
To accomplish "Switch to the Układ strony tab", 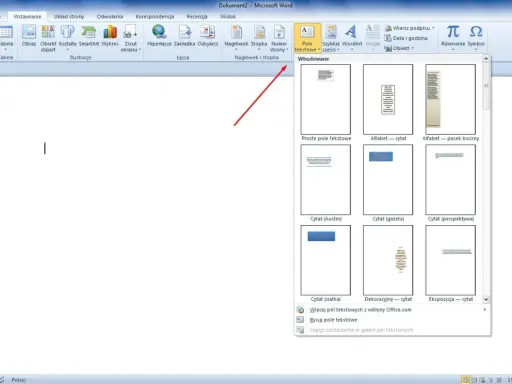I will pos(69,16).
